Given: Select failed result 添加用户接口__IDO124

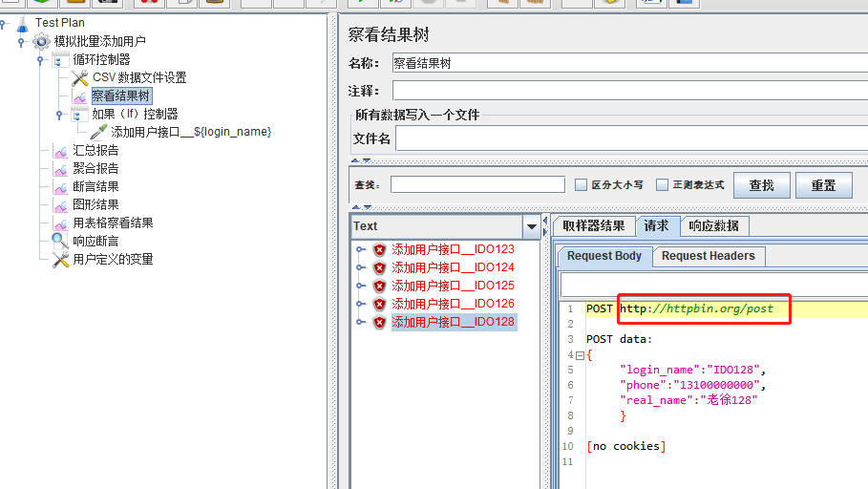Looking at the screenshot, I should 453,267.
